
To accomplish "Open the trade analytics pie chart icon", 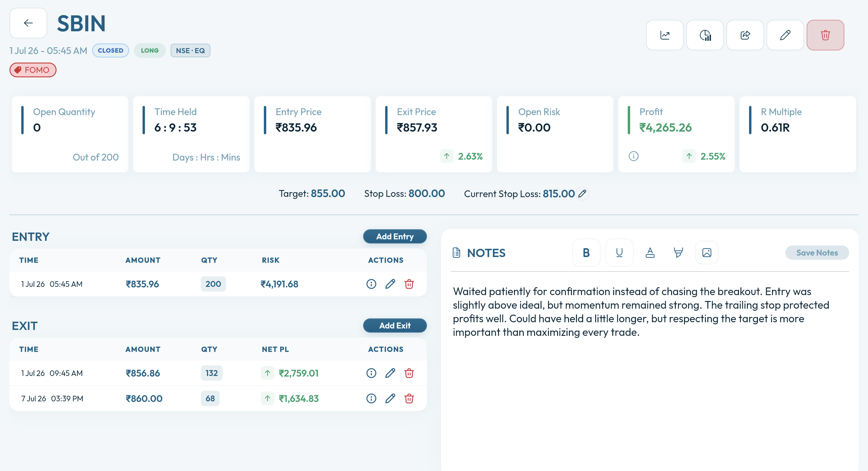I will click(x=704, y=35).
